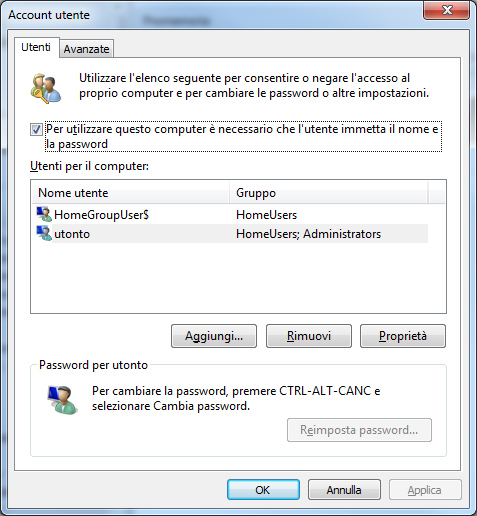Image resolution: width=477 pixels, height=516 pixels.
Task: Click empty area of the user list
Action: point(238,278)
